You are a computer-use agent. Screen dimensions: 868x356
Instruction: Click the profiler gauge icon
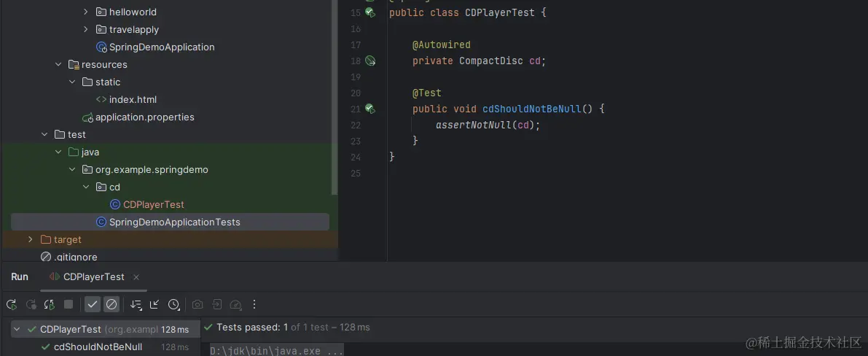pos(236,304)
